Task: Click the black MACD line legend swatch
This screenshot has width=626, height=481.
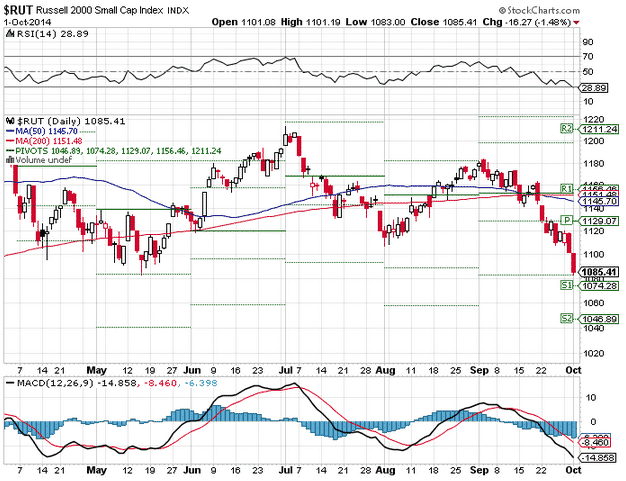Action: click(10, 383)
